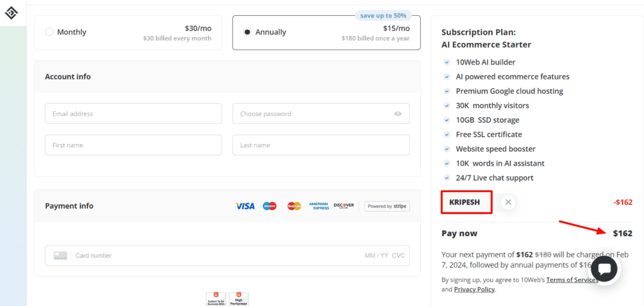The width and height of the screenshot is (644, 306).
Task: Click the Website speed booster text
Action: point(496,149)
